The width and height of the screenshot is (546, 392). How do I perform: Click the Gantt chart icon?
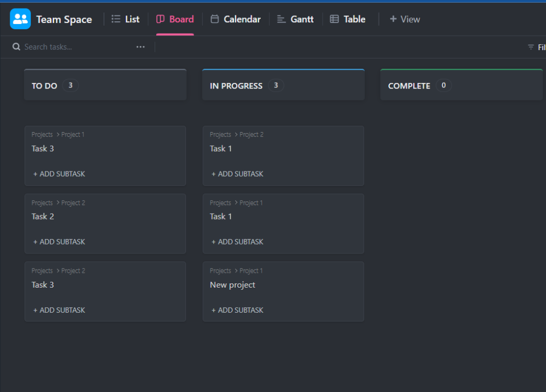click(281, 19)
